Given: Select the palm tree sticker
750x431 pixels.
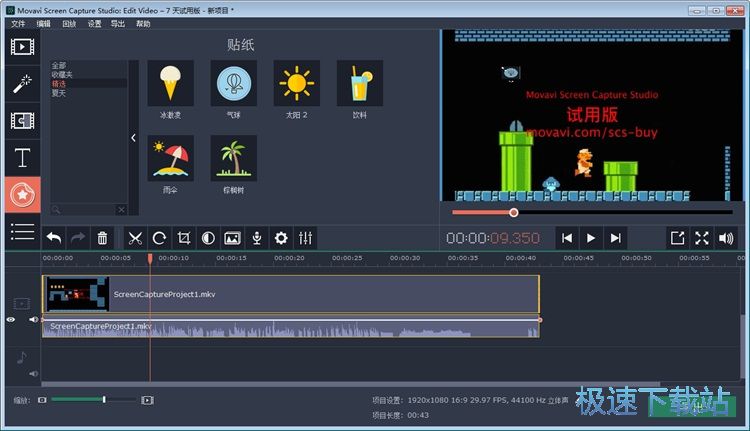Looking at the screenshot, I should pyautogui.click(x=234, y=158).
